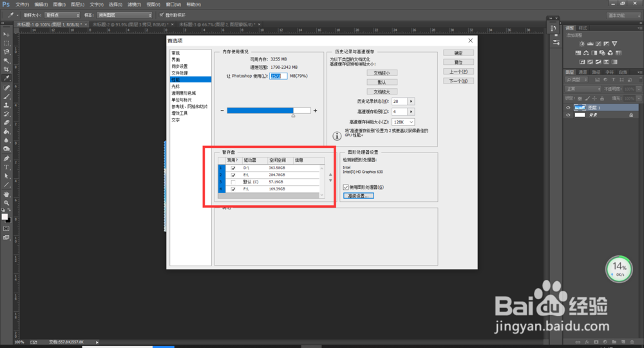Click the 确定 button
The image size is (644, 348).
[x=459, y=53]
